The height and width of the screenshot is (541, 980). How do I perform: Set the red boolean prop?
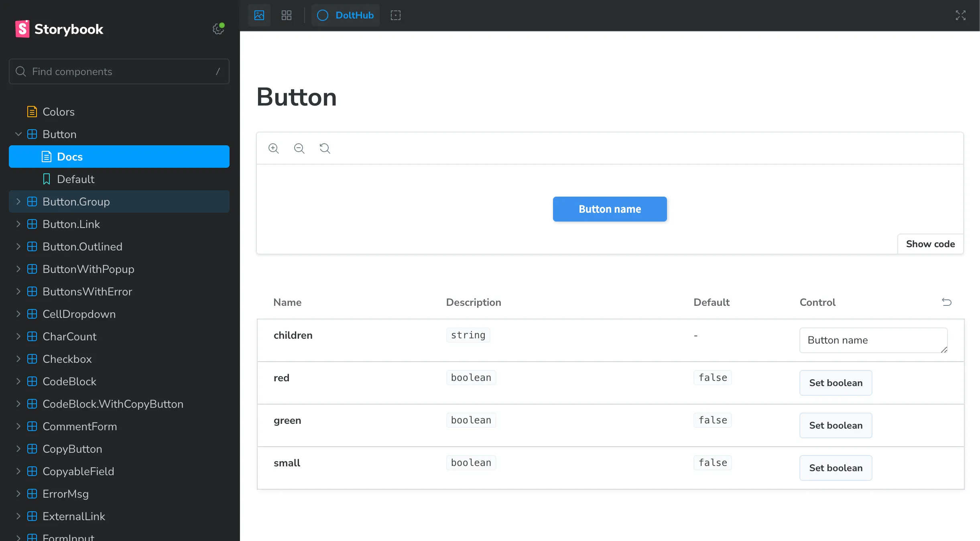pos(836,382)
